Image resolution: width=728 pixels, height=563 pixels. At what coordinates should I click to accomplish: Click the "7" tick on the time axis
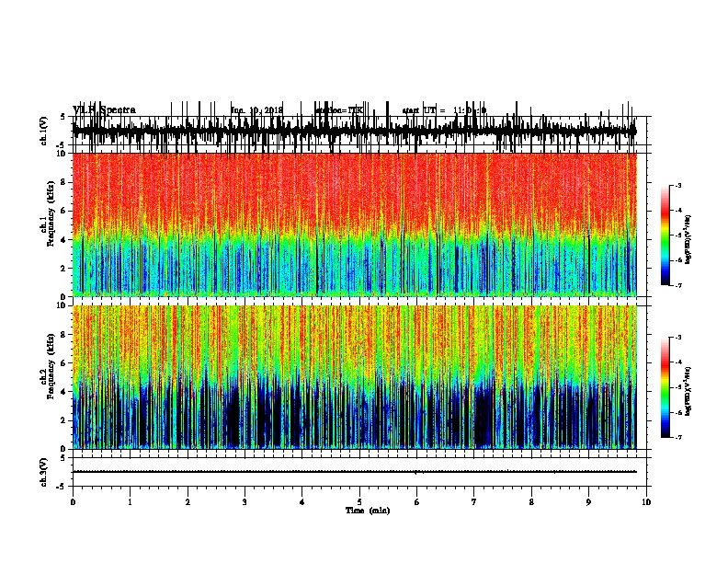point(474,502)
